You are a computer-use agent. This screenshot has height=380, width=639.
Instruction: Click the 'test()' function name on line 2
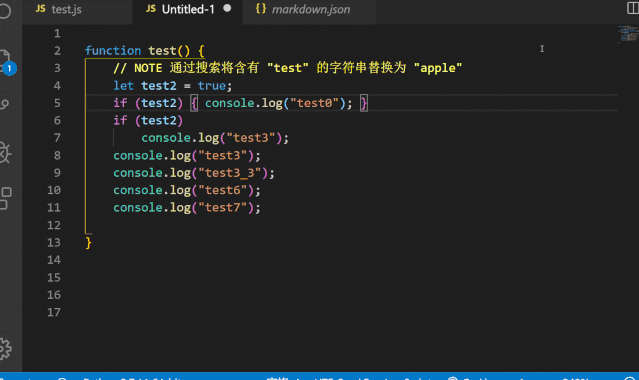click(x=169, y=51)
